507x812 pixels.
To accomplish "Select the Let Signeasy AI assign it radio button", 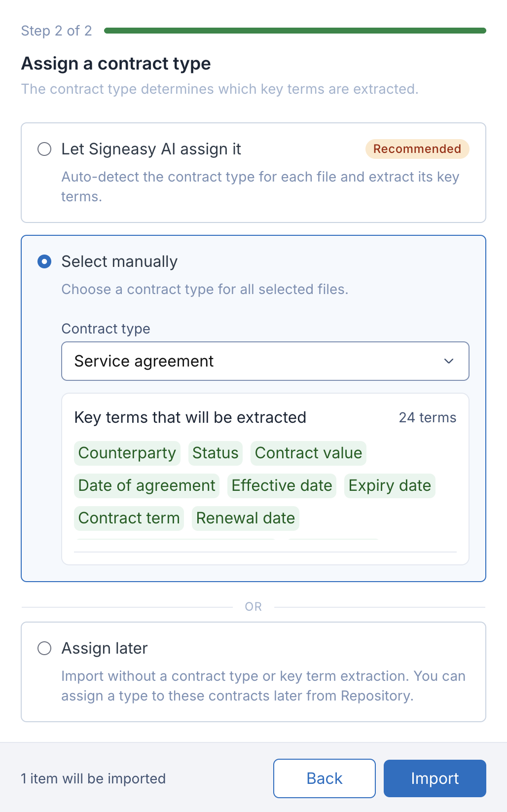I will [x=44, y=149].
